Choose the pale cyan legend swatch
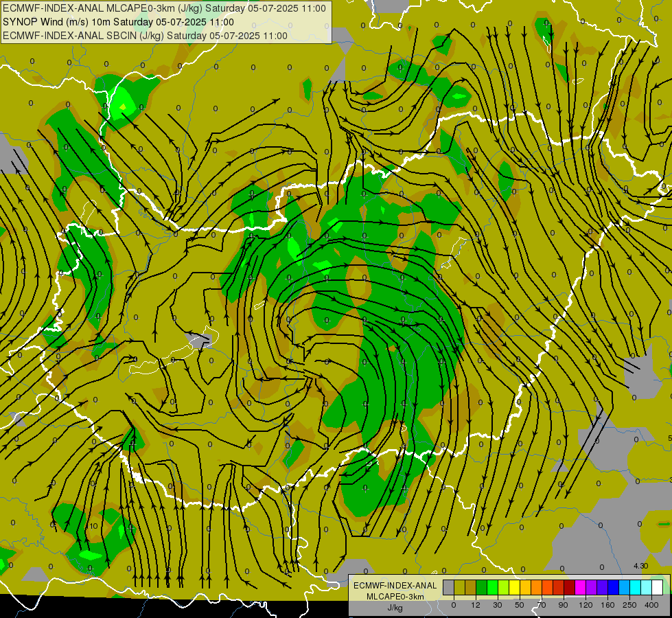 click(x=647, y=587)
